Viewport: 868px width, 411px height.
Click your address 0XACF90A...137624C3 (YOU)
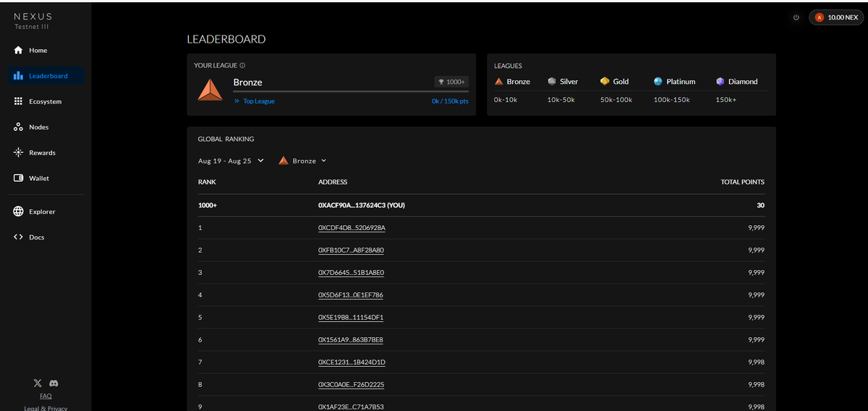pyautogui.click(x=362, y=205)
